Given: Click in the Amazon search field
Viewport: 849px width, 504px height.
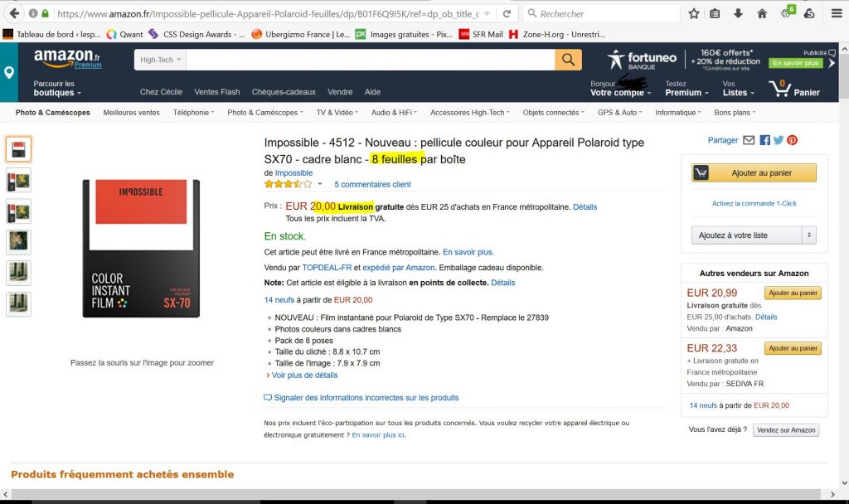Looking at the screenshot, I should tap(371, 60).
